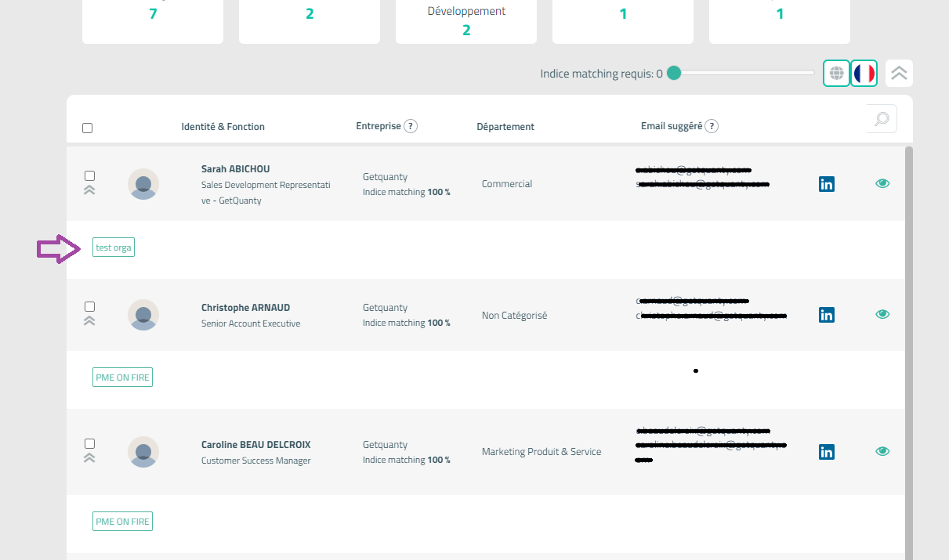
Task: Collapse Caroline Beau Delcroix's row chevron
Action: click(x=89, y=457)
